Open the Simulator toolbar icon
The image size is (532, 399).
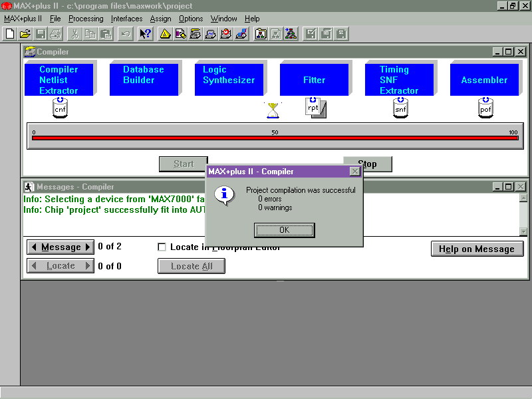[x=211, y=34]
